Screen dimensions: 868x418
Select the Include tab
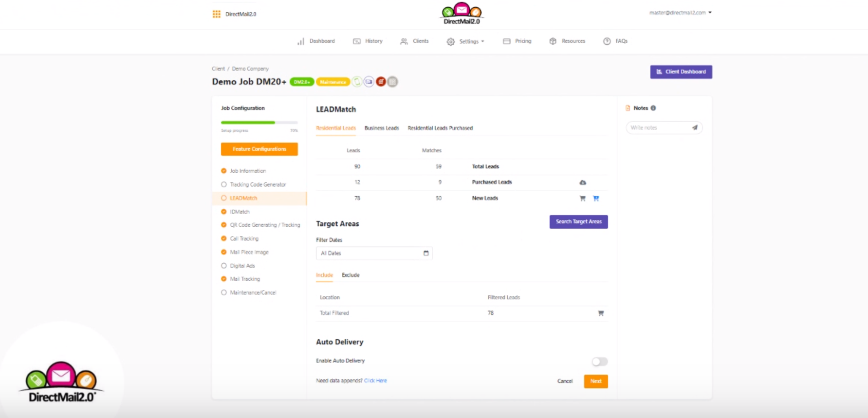click(x=324, y=275)
